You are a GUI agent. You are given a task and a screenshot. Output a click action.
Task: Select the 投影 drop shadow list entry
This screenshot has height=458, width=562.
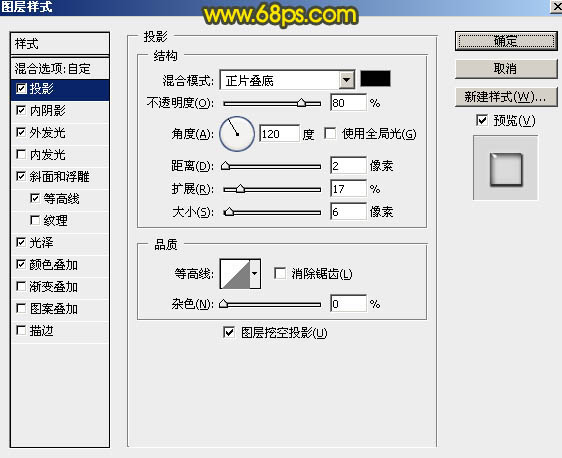[x=60, y=89]
